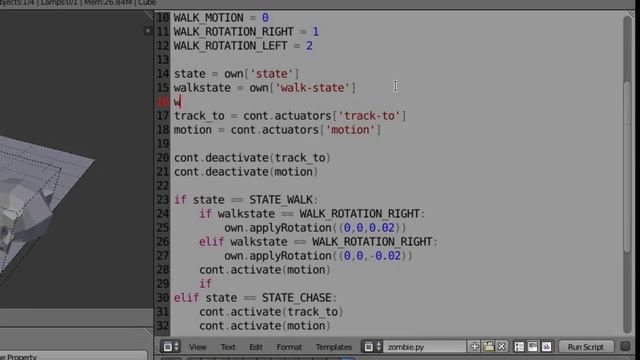The width and height of the screenshot is (640, 360).
Task: Click 'WALK_ROTATION_LEFT = 2' line
Action: click(243, 46)
